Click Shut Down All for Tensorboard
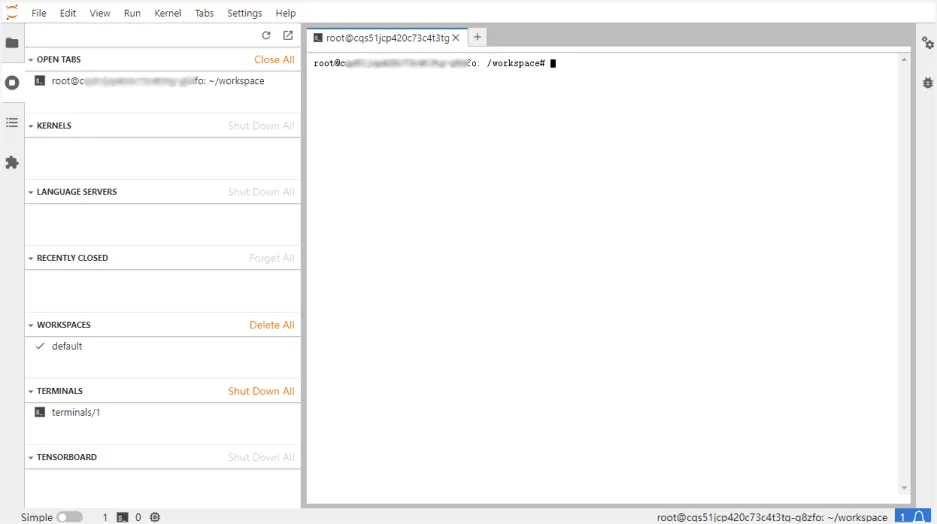 [x=261, y=458]
